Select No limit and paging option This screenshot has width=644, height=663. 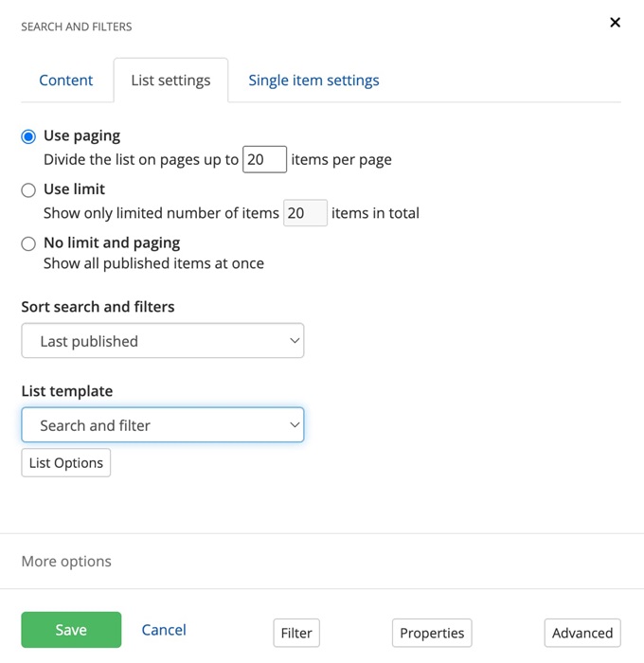coord(28,243)
